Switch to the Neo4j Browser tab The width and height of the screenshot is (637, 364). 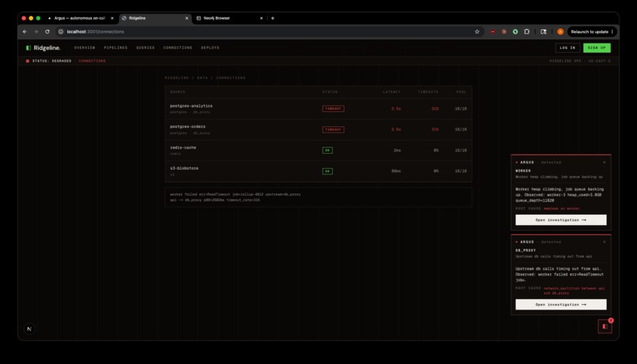[x=229, y=18]
